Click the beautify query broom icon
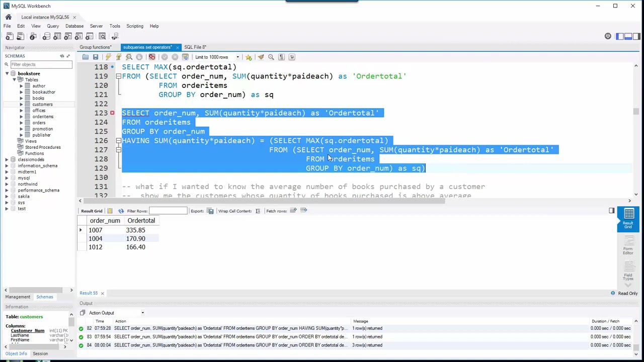 click(261, 57)
